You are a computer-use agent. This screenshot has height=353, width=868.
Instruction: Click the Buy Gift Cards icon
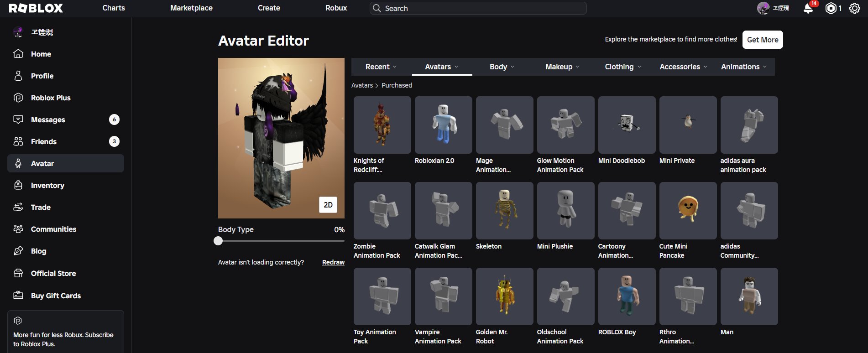(x=18, y=296)
